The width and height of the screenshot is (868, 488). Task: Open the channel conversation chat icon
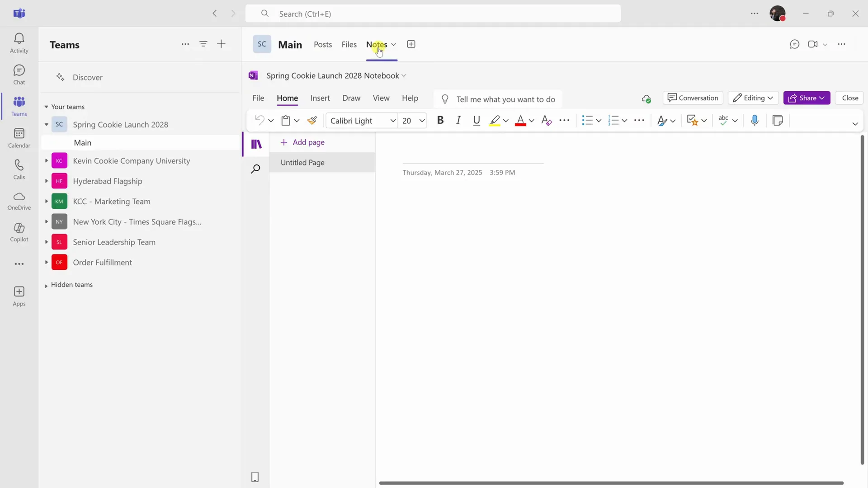click(x=794, y=44)
